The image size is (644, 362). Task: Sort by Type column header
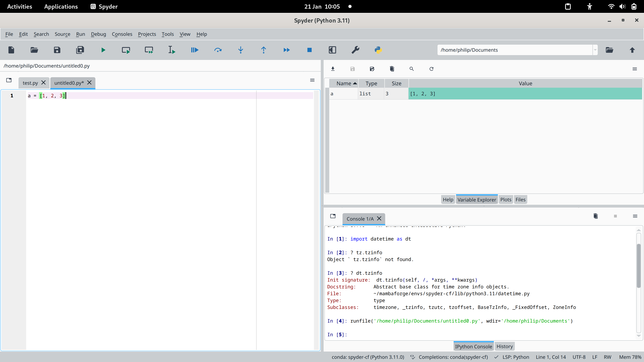coord(371,83)
